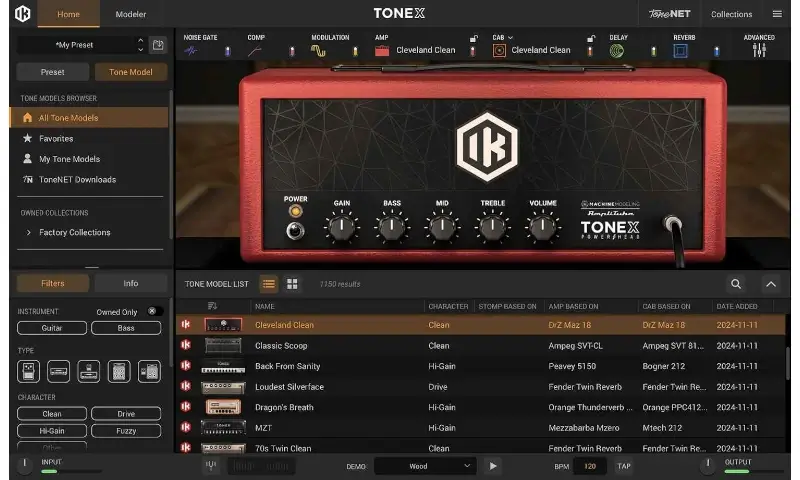Click the search magnifier in tone list
The width and height of the screenshot is (800, 480).
[736, 284]
